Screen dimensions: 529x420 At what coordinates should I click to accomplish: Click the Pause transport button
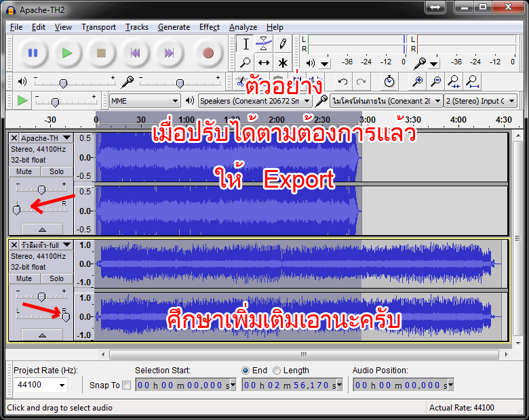[33, 53]
